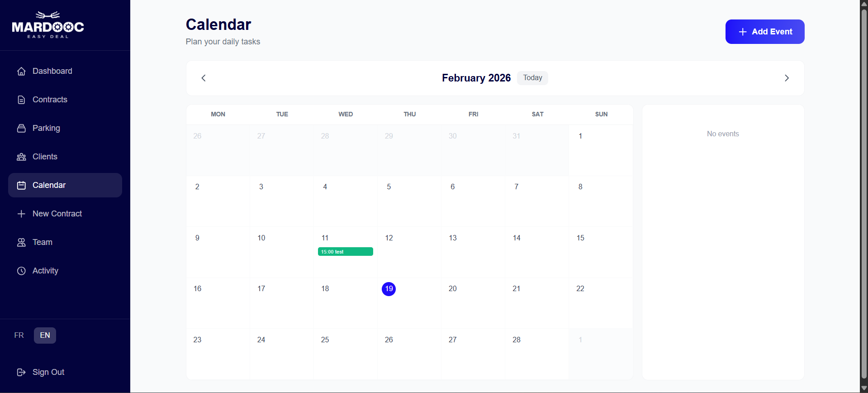The height and width of the screenshot is (393, 868).
Task: Select day 27 in last week row
Action: [x=473, y=355]
